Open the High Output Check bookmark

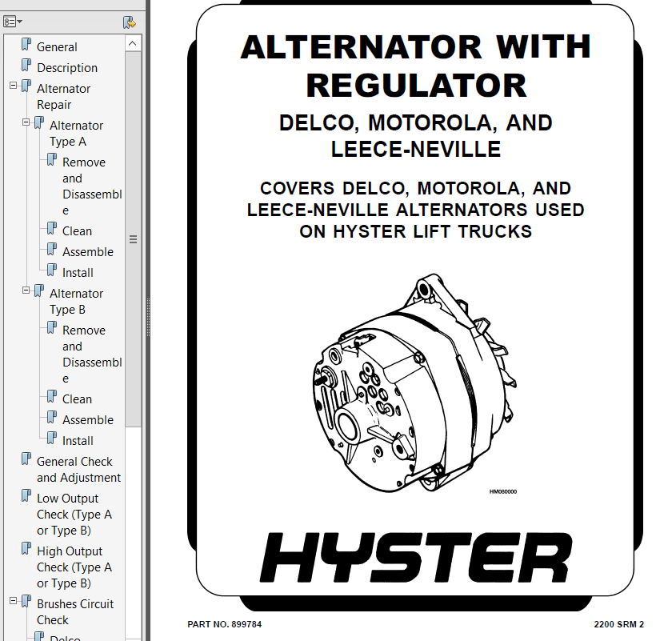(x=74, y=567)
